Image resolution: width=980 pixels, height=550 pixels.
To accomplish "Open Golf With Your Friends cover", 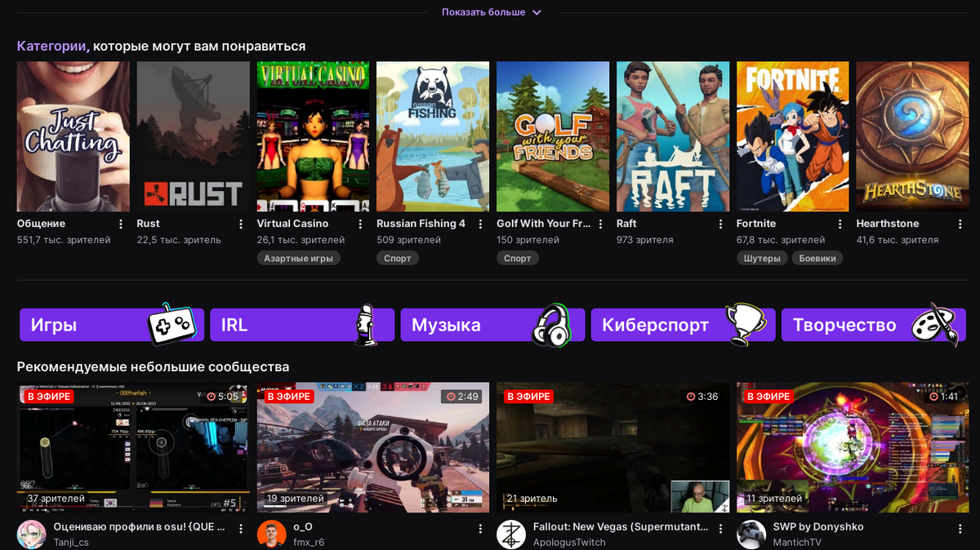I will [553, 137].
